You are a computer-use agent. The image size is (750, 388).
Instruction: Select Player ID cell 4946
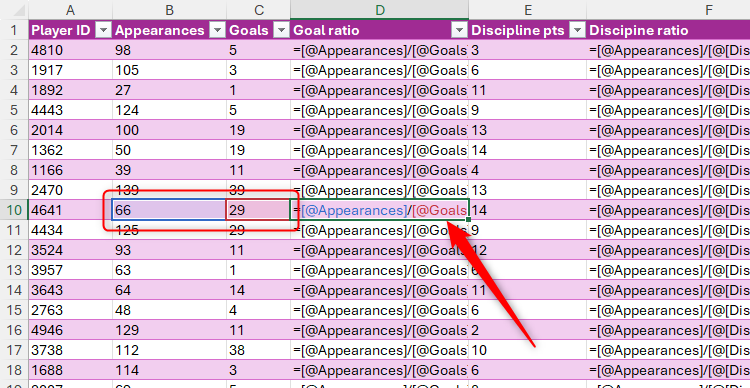[x=70, y=330]
